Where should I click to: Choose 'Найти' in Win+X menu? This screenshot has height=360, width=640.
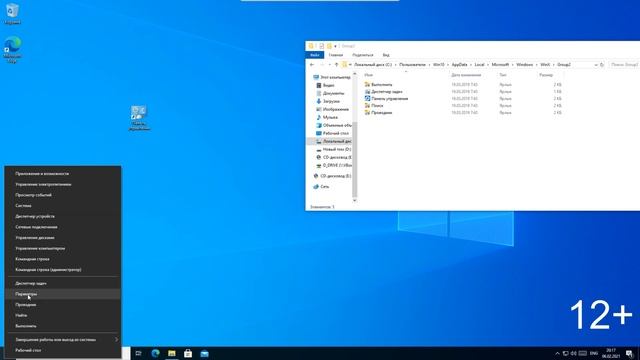(63, 315)
